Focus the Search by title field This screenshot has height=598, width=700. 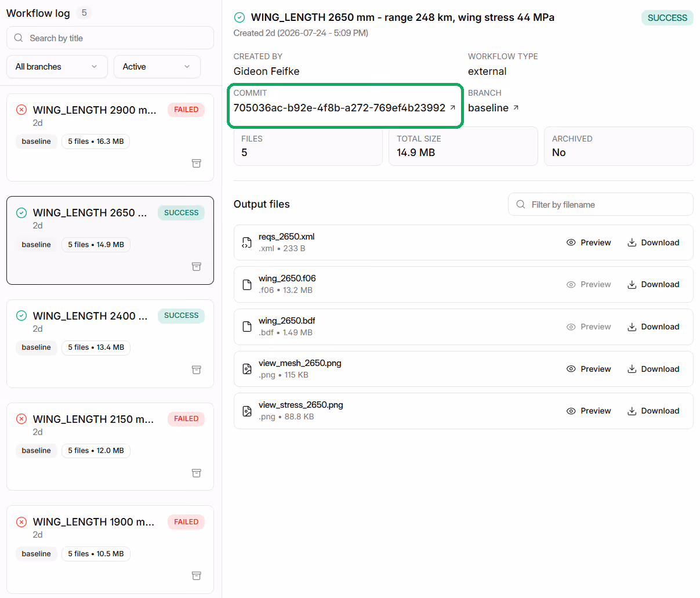pos(110,38)
